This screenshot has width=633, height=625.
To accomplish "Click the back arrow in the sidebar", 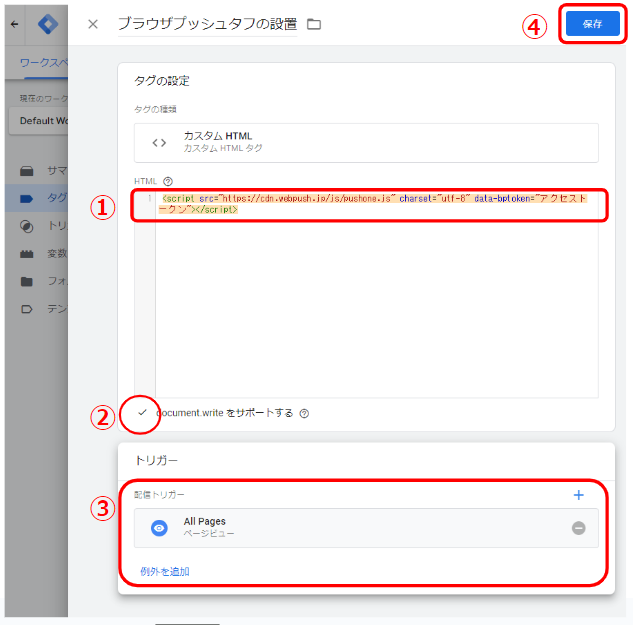I will [x=15, y=24].
